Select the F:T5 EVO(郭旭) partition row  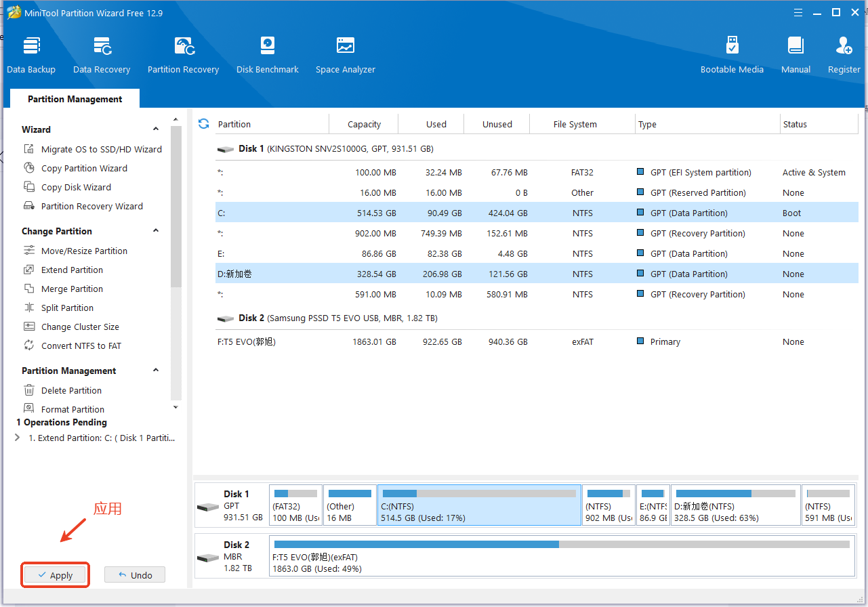pos(537,341)
